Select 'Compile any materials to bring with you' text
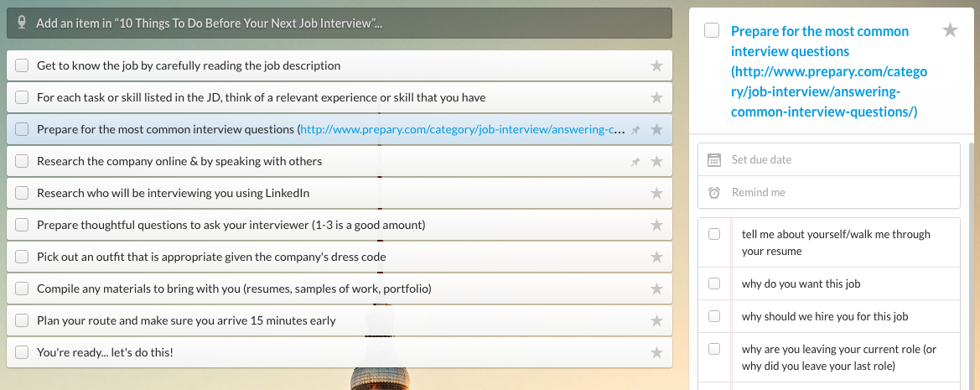Viewport: 980px width, 390px height. coord(235,289)
